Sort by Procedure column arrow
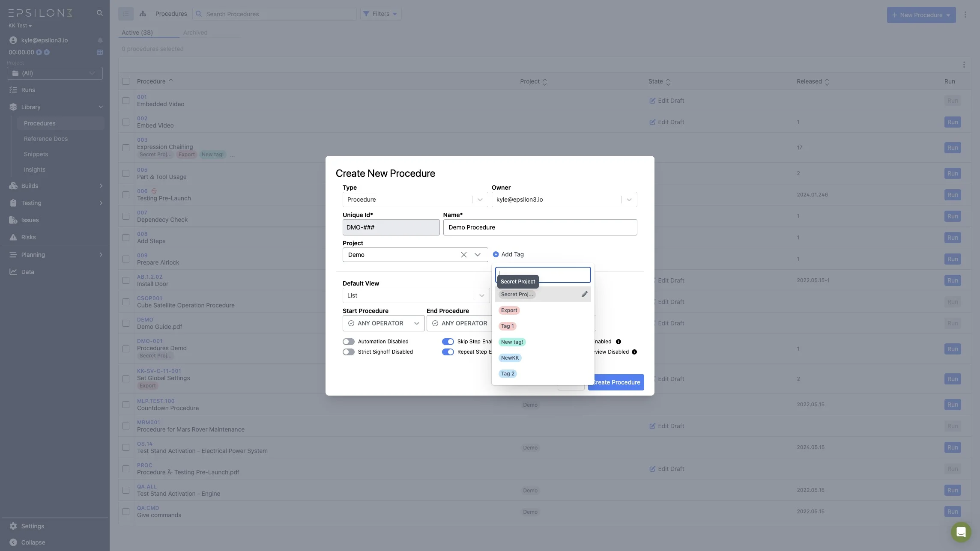Viewport: 980px width, 551px height. click(171, 80)
